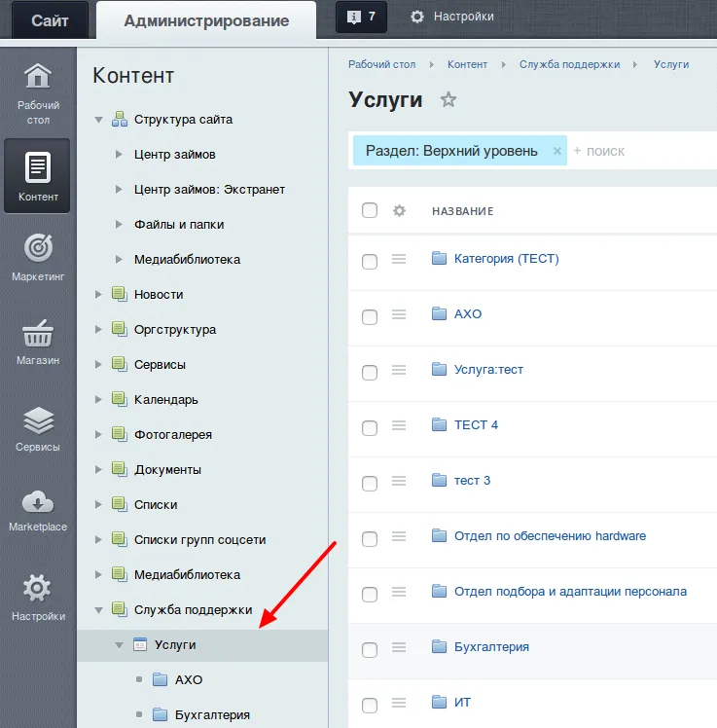Open the notifications counter showing 7

361,17
